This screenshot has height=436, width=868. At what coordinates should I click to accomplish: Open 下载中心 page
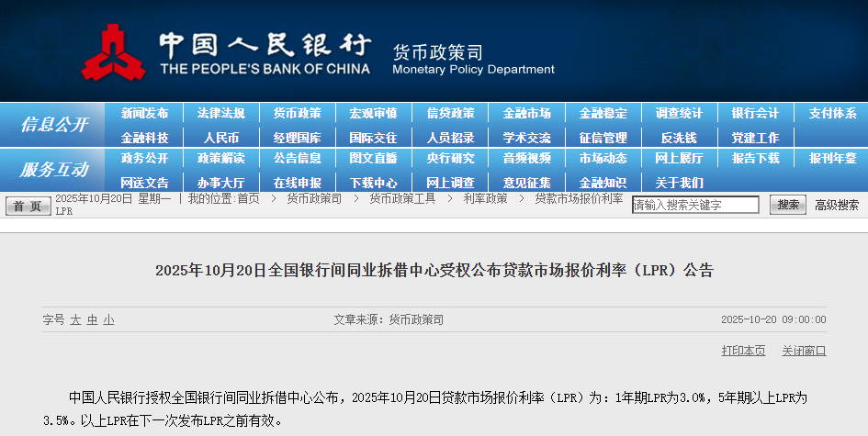[373, 183]
